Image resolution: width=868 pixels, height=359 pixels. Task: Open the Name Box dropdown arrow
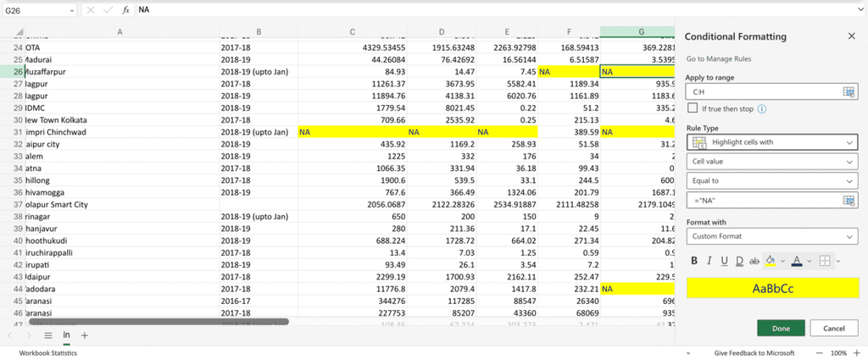72,10
